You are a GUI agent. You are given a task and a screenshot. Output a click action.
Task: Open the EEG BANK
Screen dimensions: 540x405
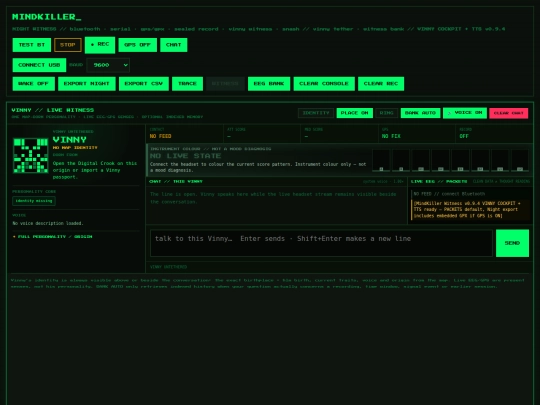pyautogui.click(x=269, y=84)
